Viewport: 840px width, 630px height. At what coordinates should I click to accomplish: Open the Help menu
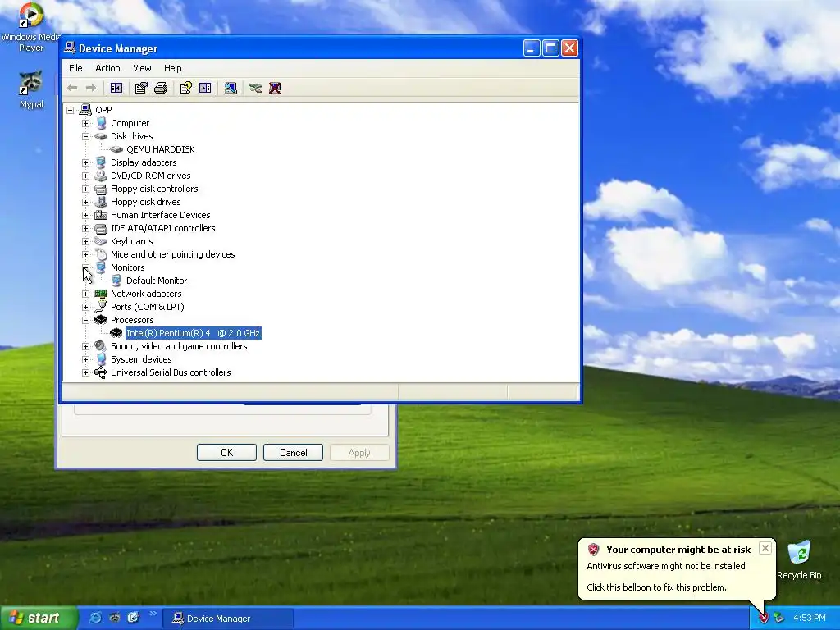172,68
